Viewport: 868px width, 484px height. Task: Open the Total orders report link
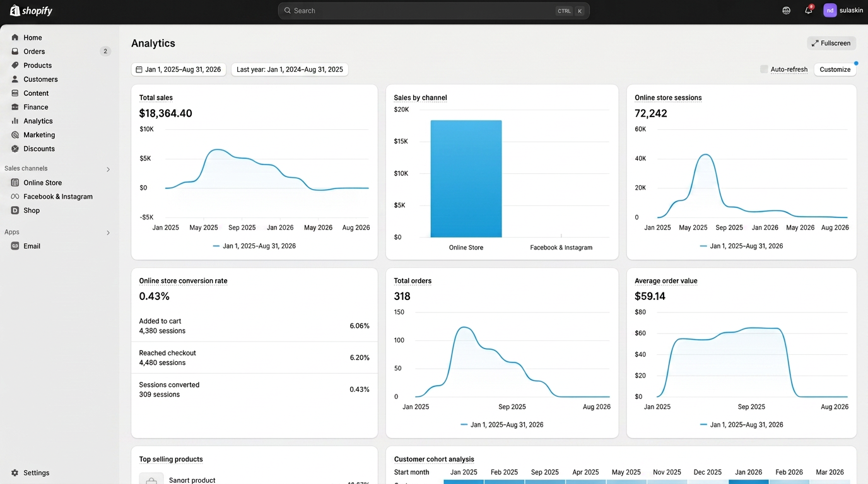(413, 281)
